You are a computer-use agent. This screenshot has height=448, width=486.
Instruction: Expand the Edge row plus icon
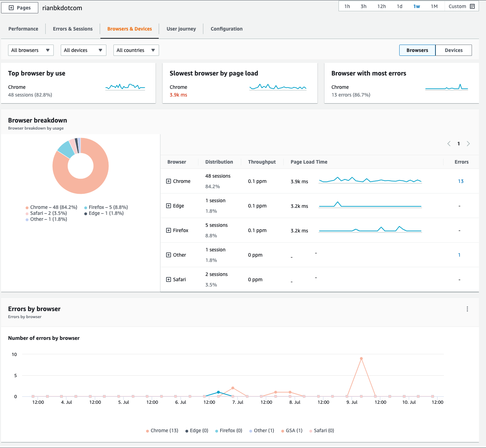coord(169,206)
